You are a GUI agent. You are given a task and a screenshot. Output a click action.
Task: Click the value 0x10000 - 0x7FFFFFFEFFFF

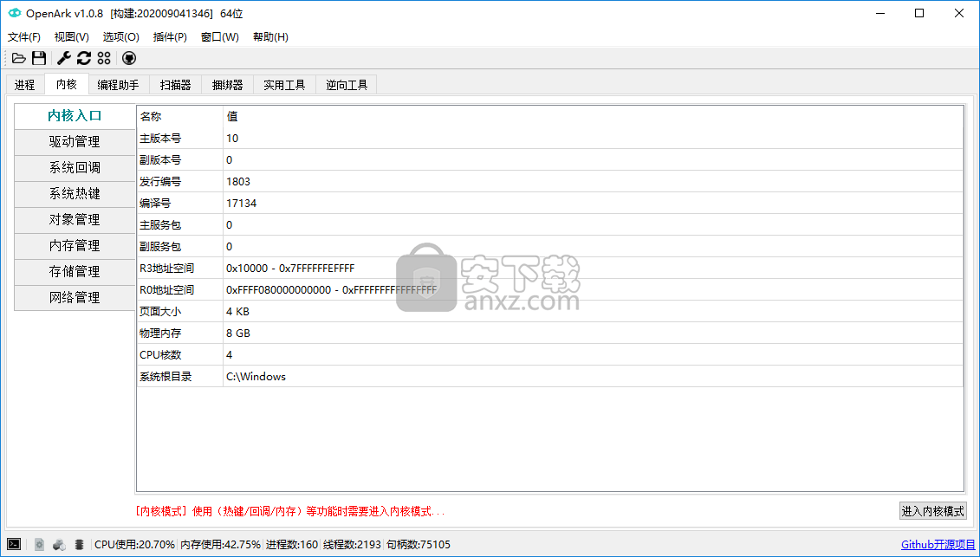[x=290, y=269]
